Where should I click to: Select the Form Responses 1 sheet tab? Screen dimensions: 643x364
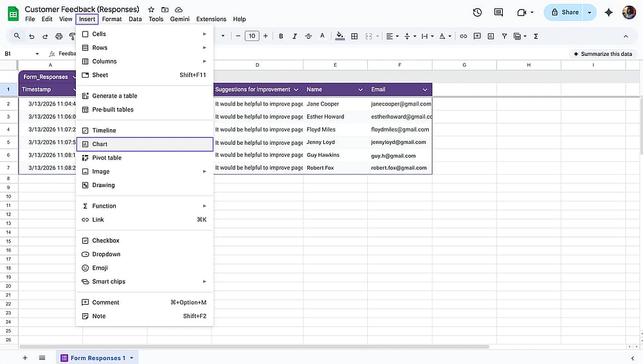(97, 358)
